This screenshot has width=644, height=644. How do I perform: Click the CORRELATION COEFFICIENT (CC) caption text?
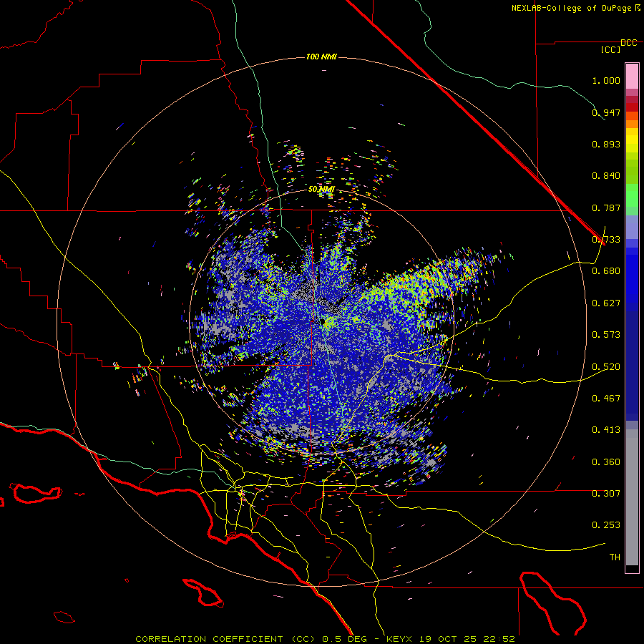click(x=225, y=639)
